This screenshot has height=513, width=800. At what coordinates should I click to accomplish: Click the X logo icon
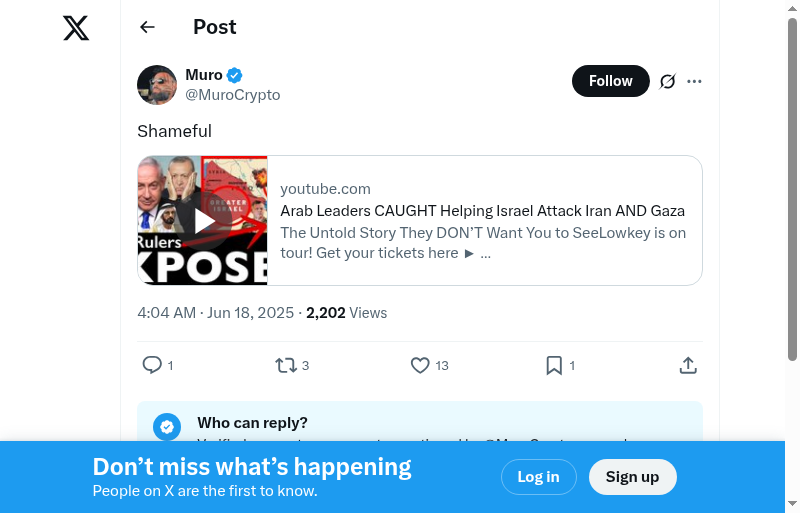(x=76, y=28)
